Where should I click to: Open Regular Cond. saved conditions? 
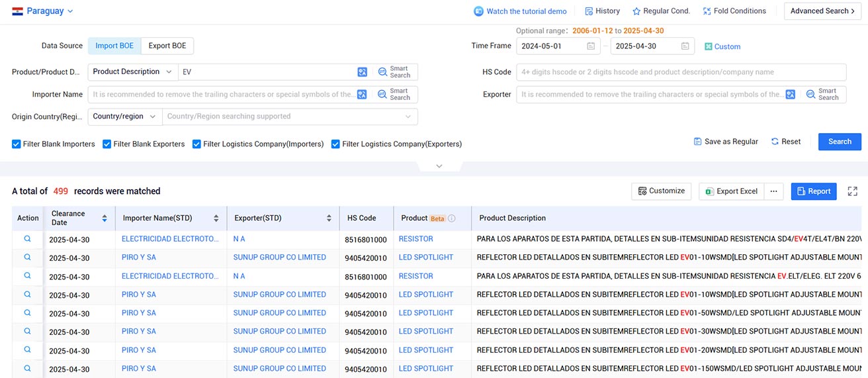point(661,11)
